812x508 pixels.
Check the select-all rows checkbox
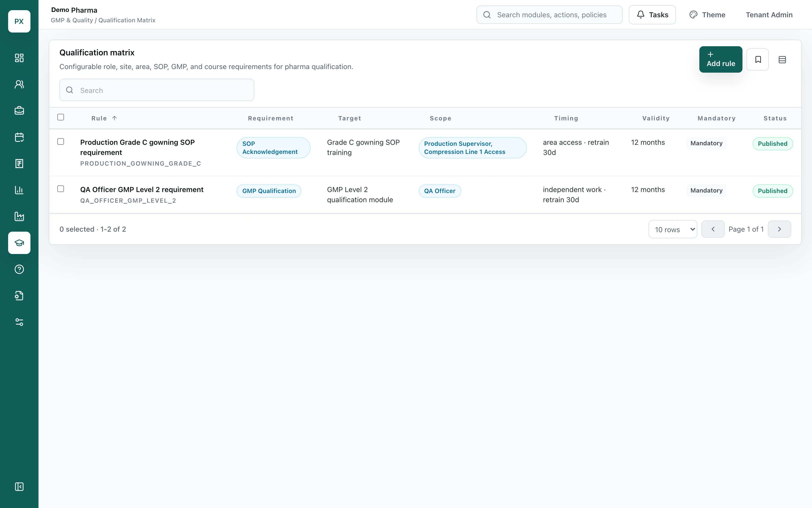coord(61,117)
